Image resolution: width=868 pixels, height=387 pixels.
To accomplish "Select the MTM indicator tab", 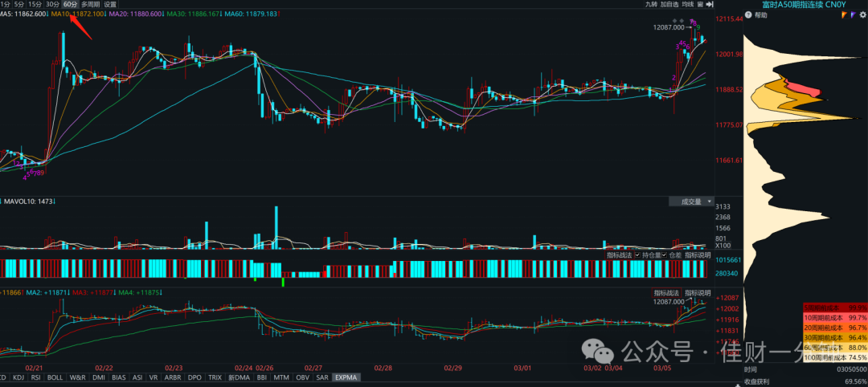I will pyautogui.click(x=280, y=377).
